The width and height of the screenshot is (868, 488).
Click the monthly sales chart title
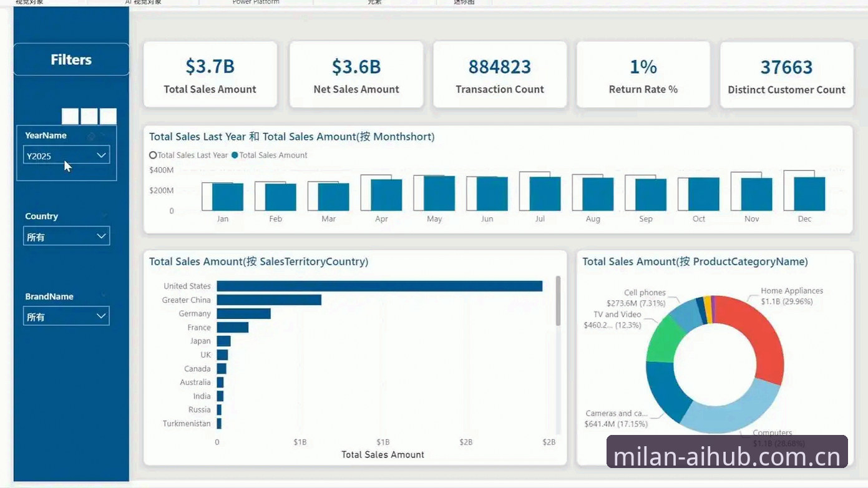coord(292,137)
